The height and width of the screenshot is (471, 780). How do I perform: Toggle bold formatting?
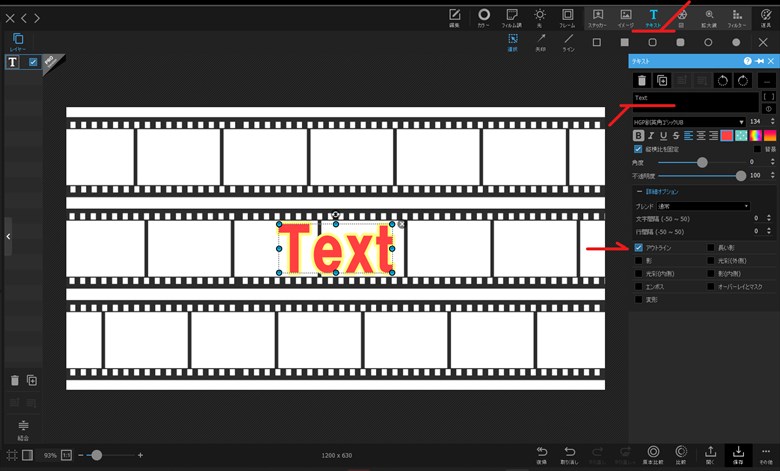tap(638, 135)
